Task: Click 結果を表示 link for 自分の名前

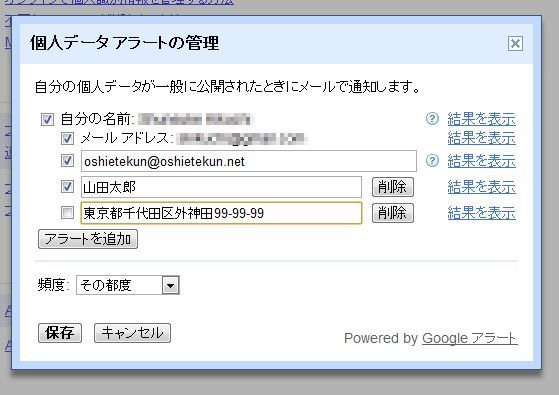Action: [x=482, y=119]
